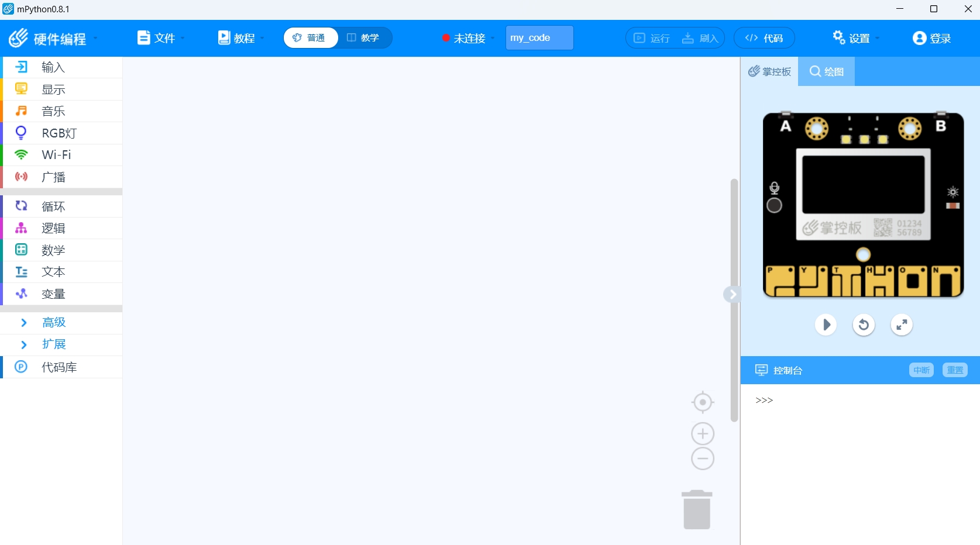Reset the 掌控板 simulator

pyautogui.click(x=864, y=325)
